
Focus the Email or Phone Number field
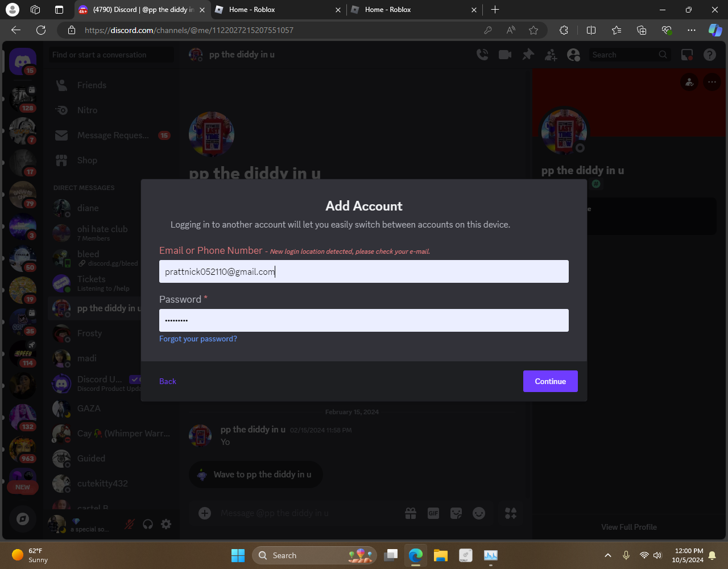point(364,271)
